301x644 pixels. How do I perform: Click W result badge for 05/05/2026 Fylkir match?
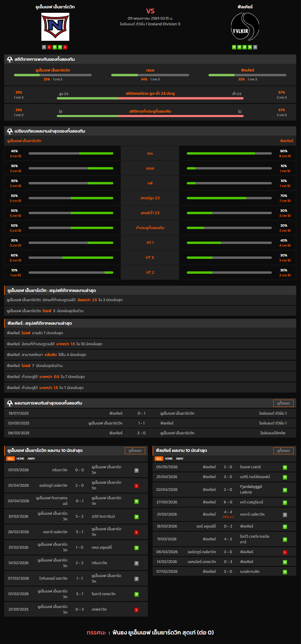[x=285, y=467]
